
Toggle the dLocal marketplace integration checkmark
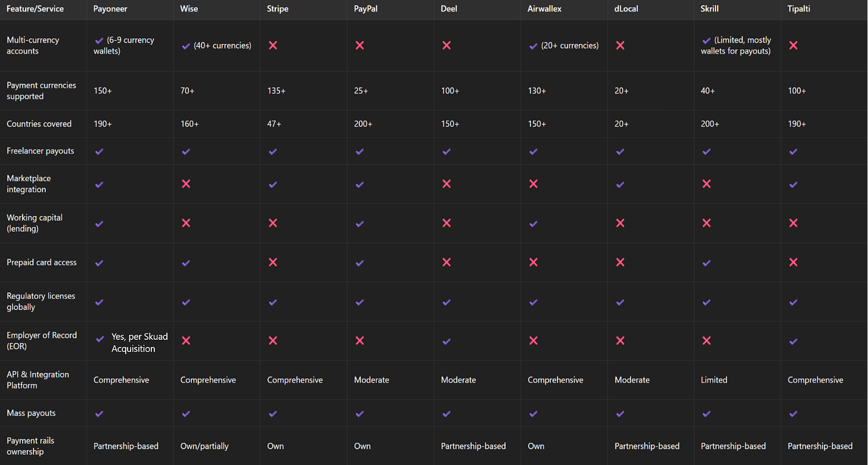tap(620, 184)
